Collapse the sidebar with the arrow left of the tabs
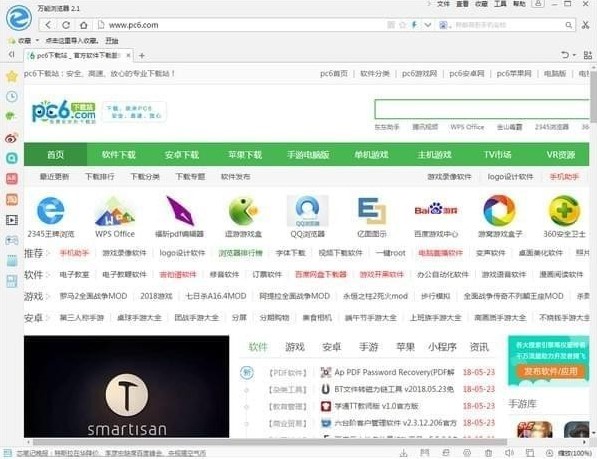The image size is (597, 459). click(x=12, y=54)
